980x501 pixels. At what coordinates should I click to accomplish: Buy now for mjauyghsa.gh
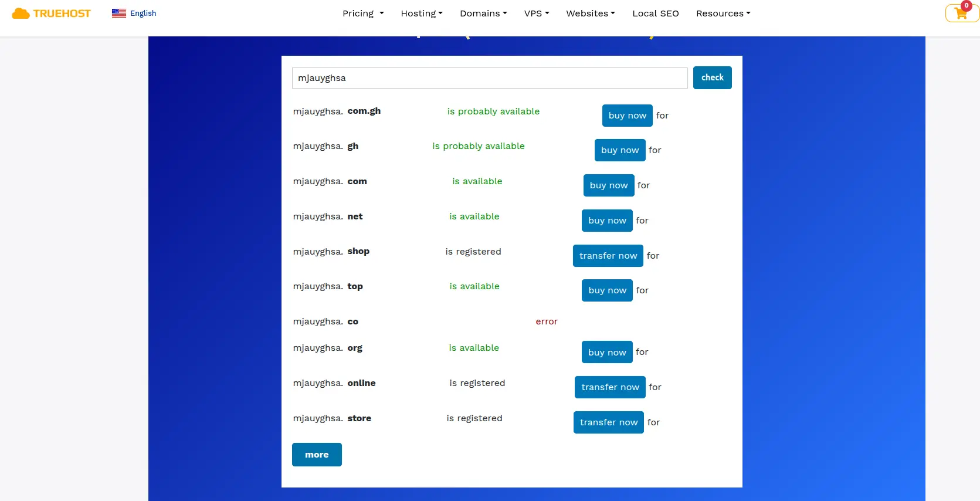coord(620,150)
